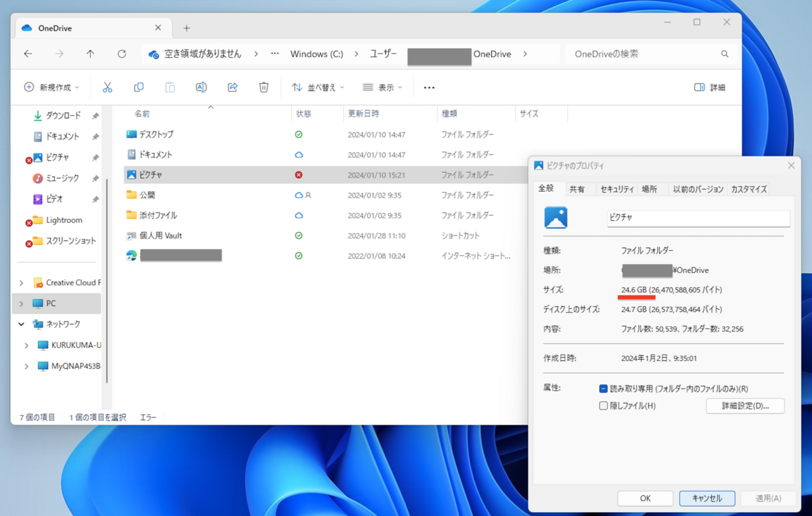
Task: Switch to セキュリティ tab
Action: [x=617, y=189]
